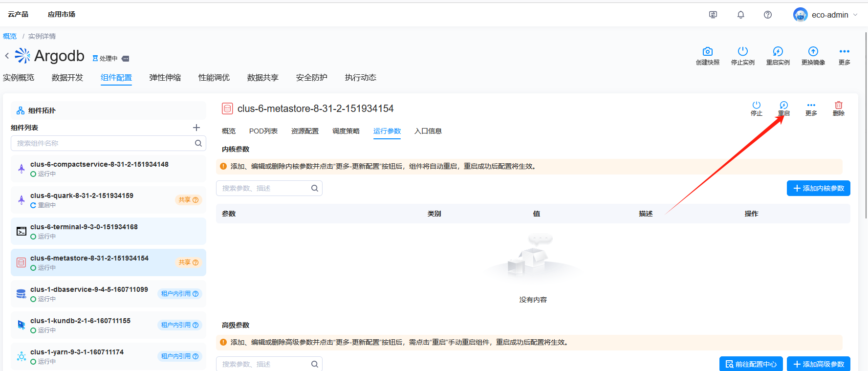Click the 共享 badge on clus-6-metastore

[x=188, y=262]
